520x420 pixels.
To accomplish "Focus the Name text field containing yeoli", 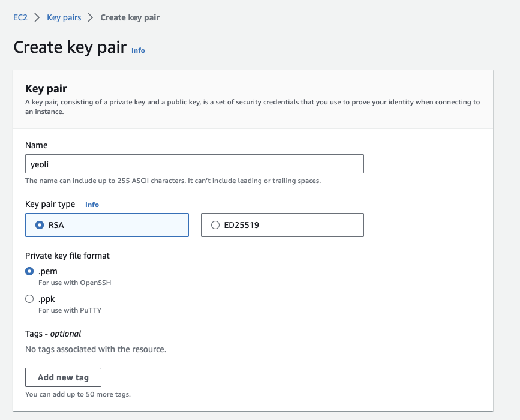I will pyautogui.click(x=194, y=164).
